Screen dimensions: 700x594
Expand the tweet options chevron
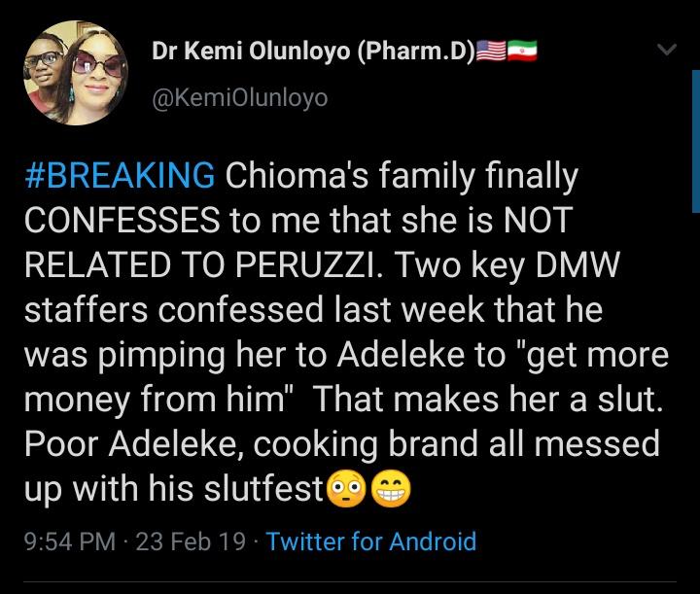[x=666, y=51]
